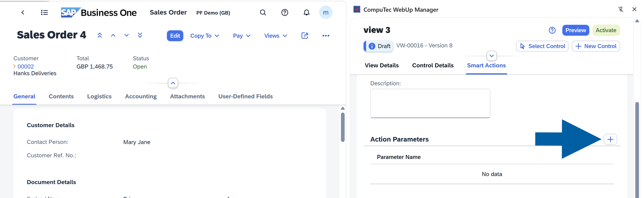644x198 pixels.
Task: Open the Control Details tab
Action: click(x=433, y=65)
